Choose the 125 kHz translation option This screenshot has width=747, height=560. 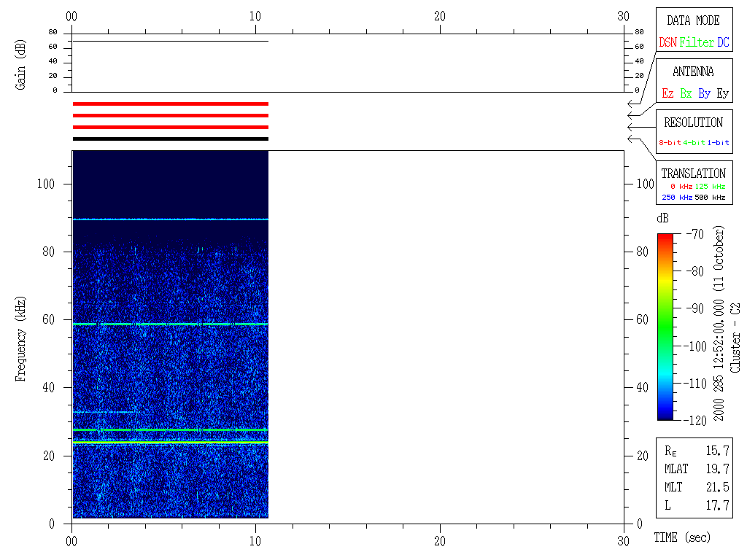coord(711,187)
